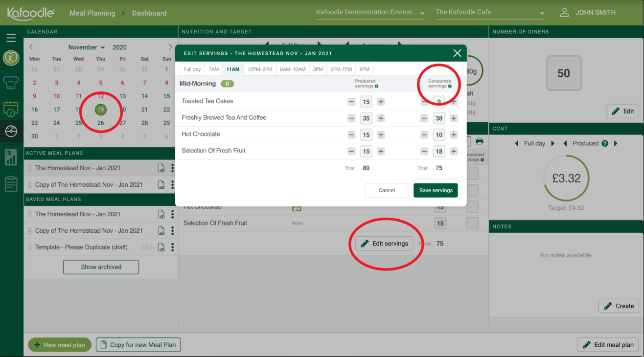Select the 12PM–2PM tab
The image size is (644, 357).
260,69
